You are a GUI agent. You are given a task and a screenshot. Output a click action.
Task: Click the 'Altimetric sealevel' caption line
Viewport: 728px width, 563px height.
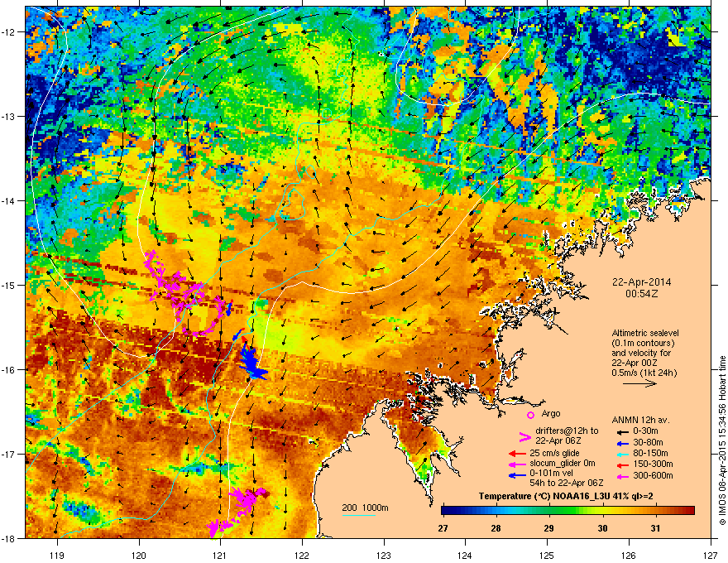(645, 333)
